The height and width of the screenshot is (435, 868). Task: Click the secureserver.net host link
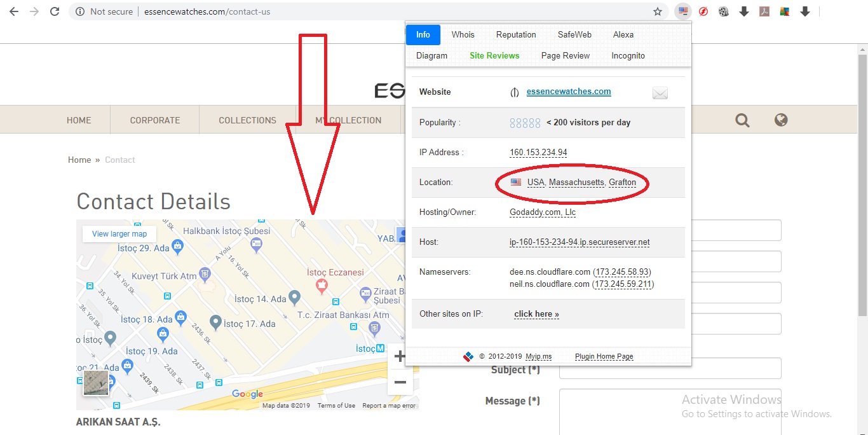(580, 242)
